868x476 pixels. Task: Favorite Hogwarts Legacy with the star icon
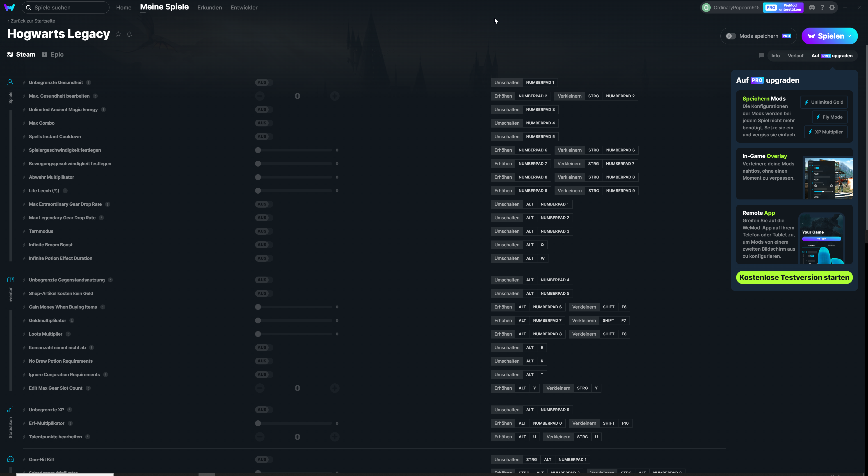(x=118, y=34)
